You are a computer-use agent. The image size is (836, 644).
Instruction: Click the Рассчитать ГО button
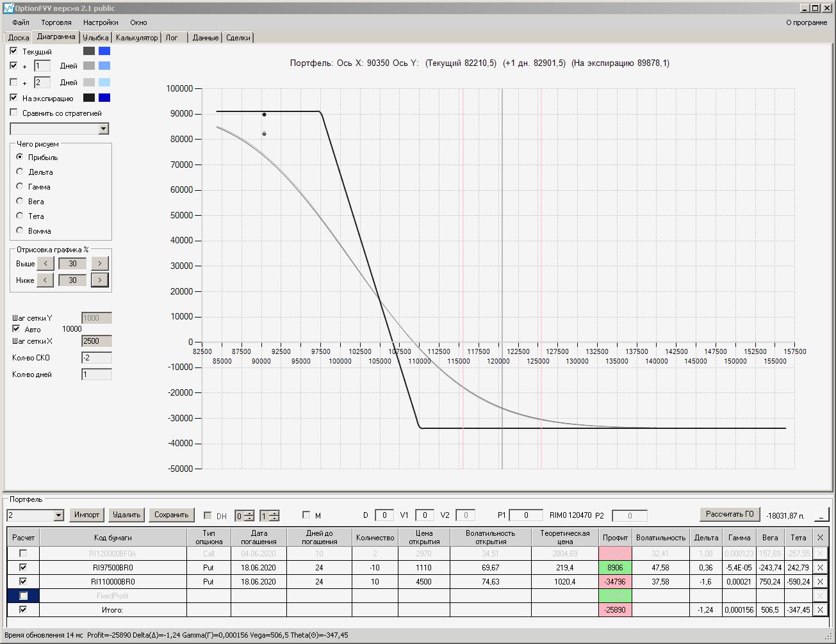tap(730, 514)
